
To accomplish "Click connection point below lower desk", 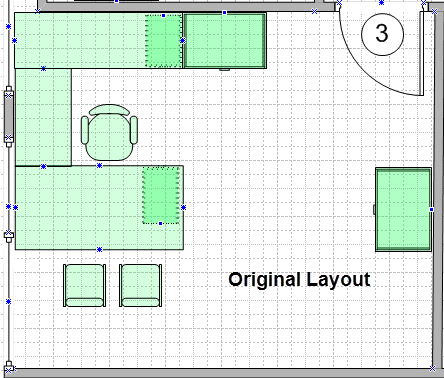I will click(x=99, y=249).
